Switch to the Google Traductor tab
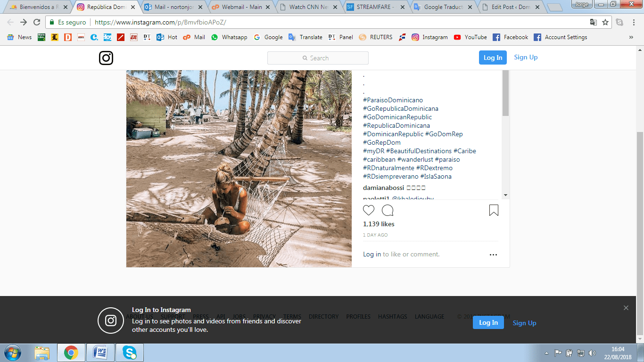This screenshot has height=362, width=644. pos(443,7)
